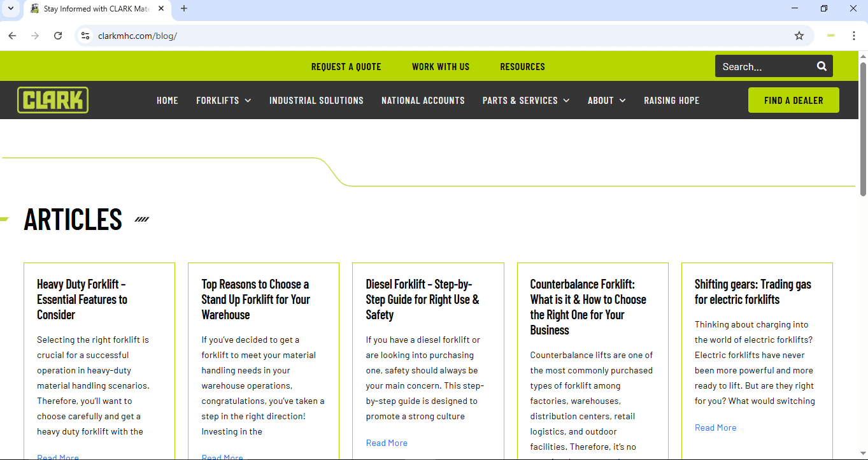Image resolution: width=868 pixels, height=460 pixels.
Task: Open National Accounts in the navigation
Action: 423,101
